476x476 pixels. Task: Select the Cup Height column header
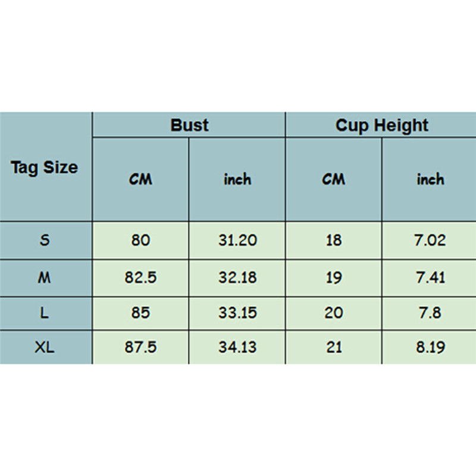[381, 126]
